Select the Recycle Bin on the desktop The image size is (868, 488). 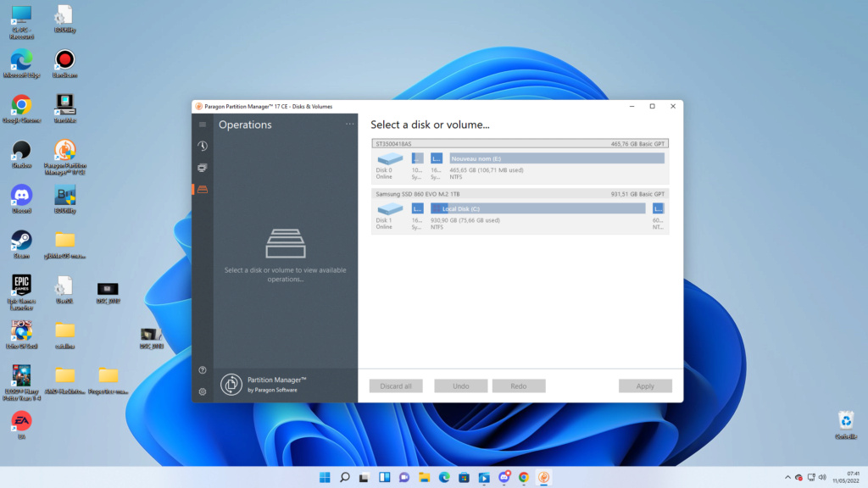point(846,425)
